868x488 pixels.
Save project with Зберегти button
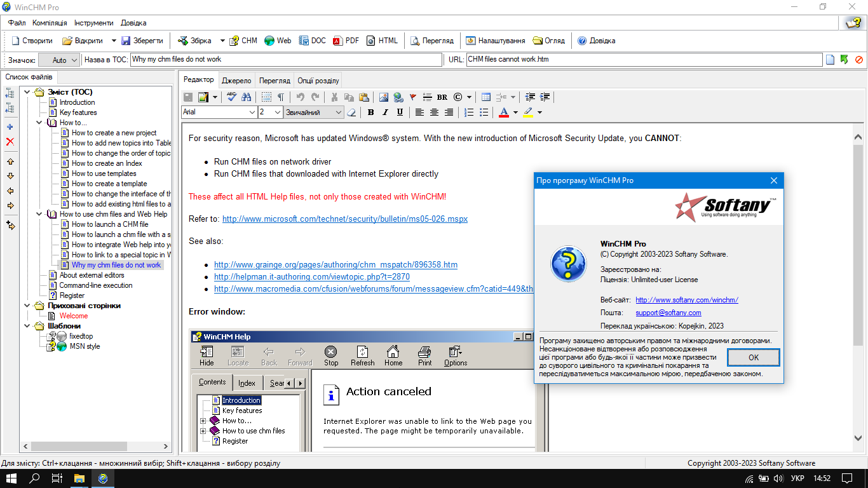[x=142, y=41]
